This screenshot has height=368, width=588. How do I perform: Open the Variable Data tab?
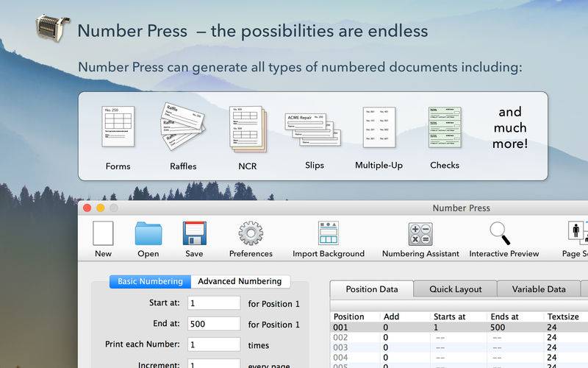point(539,289)
